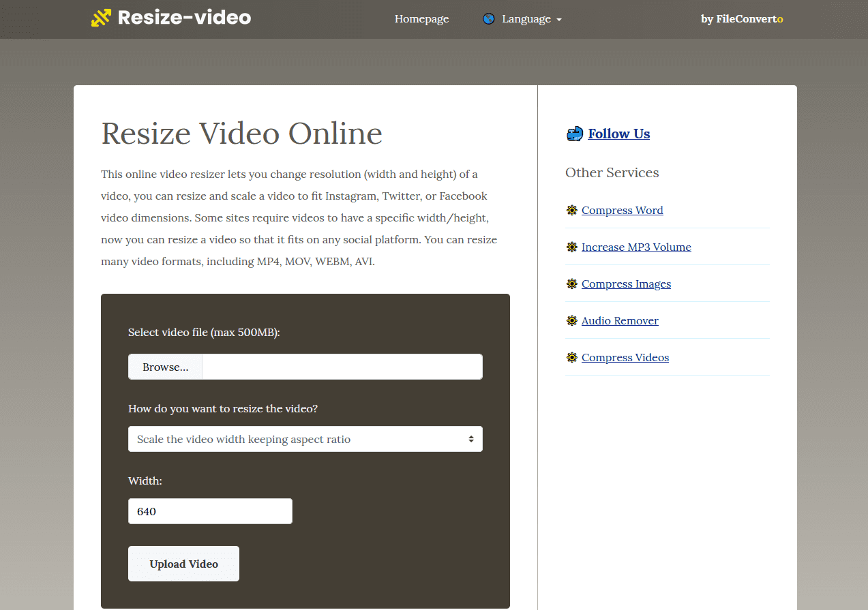The height and width of the screenshot is (610, 868).
Task: Click the gear icon beside Compress Images
Action: click(572, 284)
